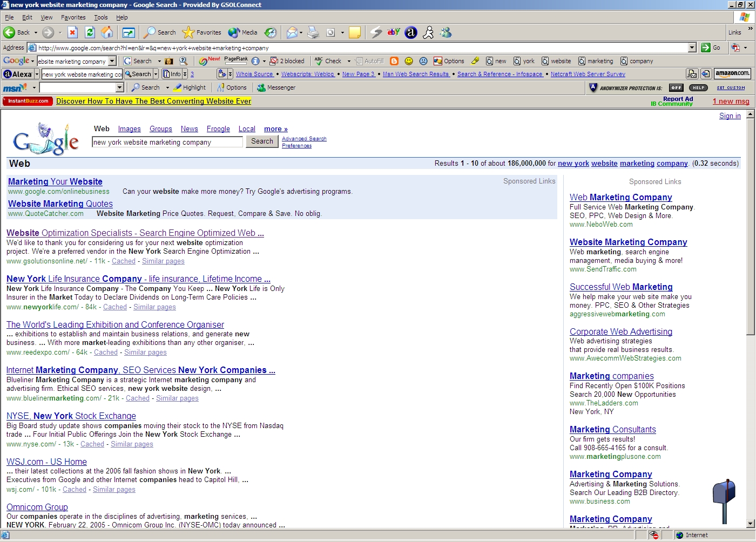Open the 'New York Life Insurance Company' result
This screenshot has width=756, height=542.
pos(138,279)
